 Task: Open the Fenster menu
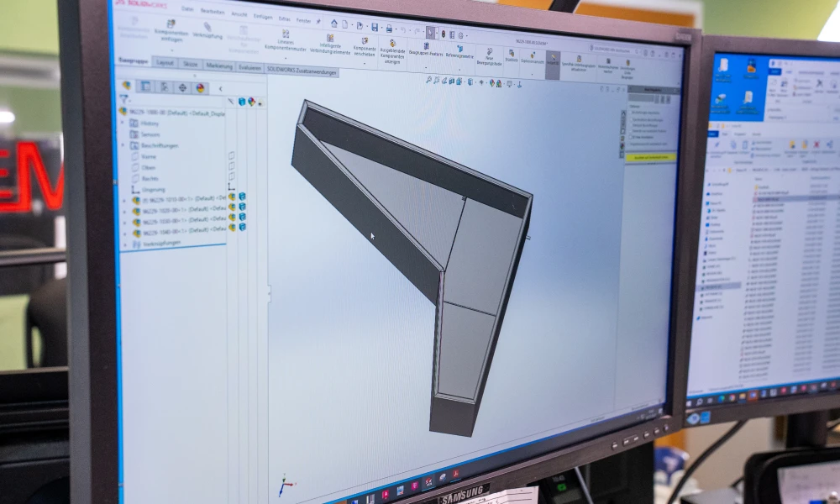pos(303,20)
